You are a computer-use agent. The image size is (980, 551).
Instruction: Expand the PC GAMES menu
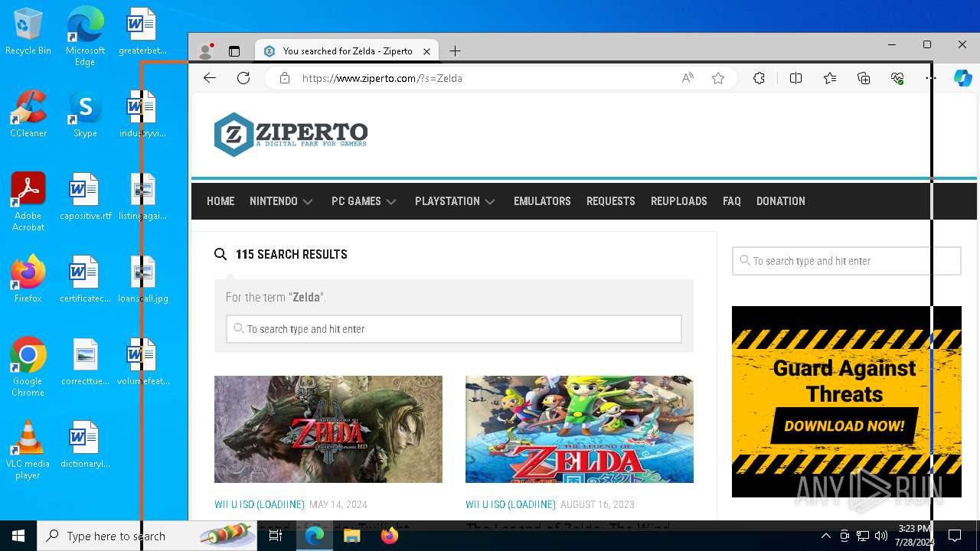364,201
